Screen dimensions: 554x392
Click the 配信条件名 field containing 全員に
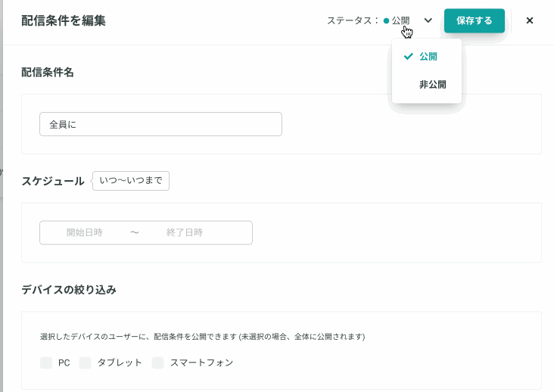(160, 124)
